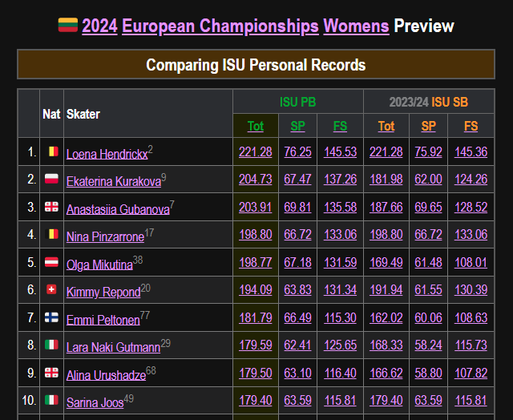Screen dimensions: 513x420
Task: Open Sarina Joos skater profile link
Action: 95,402
